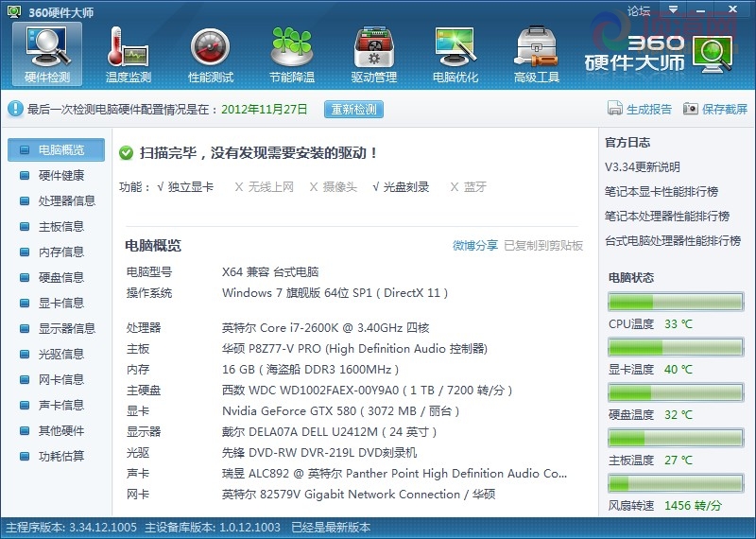Click the blue exclamation info icon

15,109
